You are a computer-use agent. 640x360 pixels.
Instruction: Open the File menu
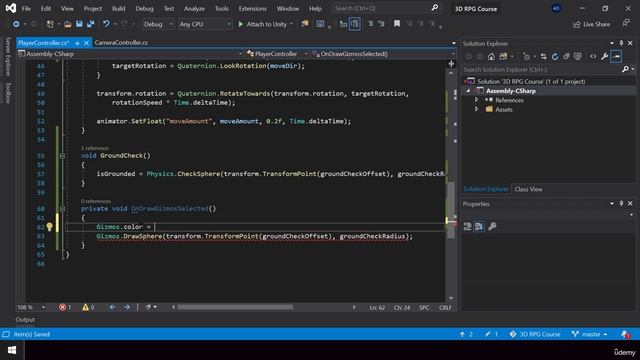click(x=26, y=9)
